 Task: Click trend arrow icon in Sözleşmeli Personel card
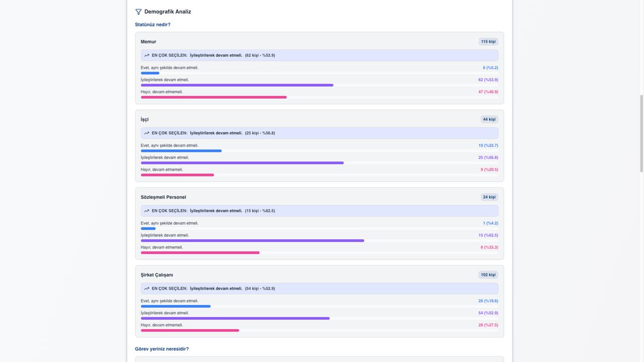click(x=146, y=211)
